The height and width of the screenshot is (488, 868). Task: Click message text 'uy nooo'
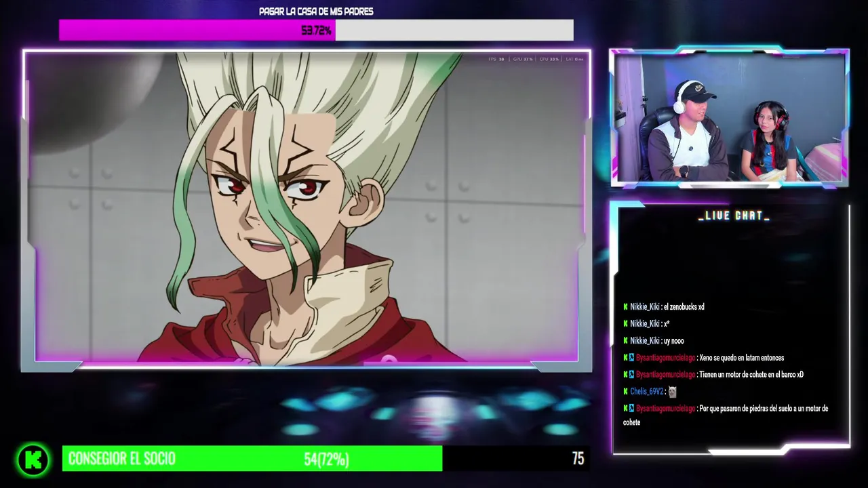click(674, 341)
